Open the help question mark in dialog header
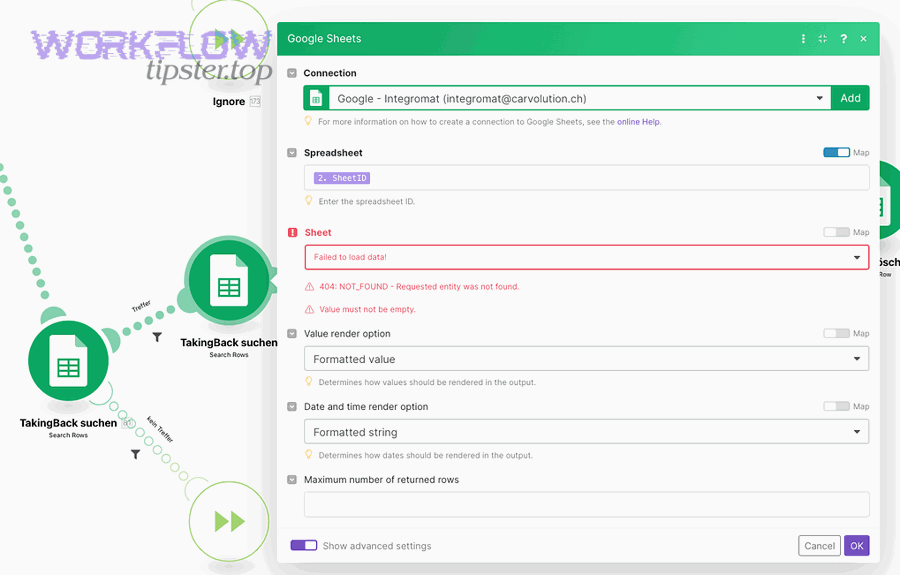Screen dimensions: 900x575 coord(843,38)
